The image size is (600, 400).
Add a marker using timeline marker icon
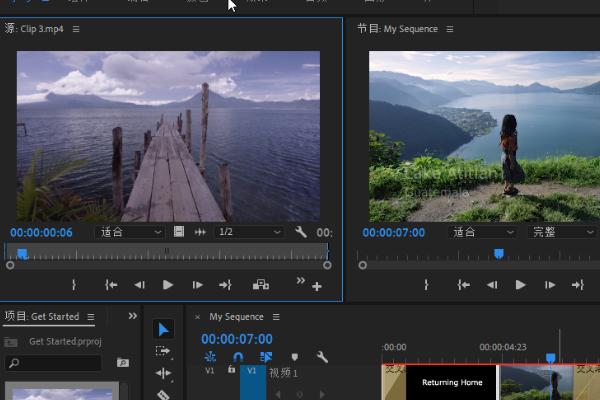pos(294,357)
